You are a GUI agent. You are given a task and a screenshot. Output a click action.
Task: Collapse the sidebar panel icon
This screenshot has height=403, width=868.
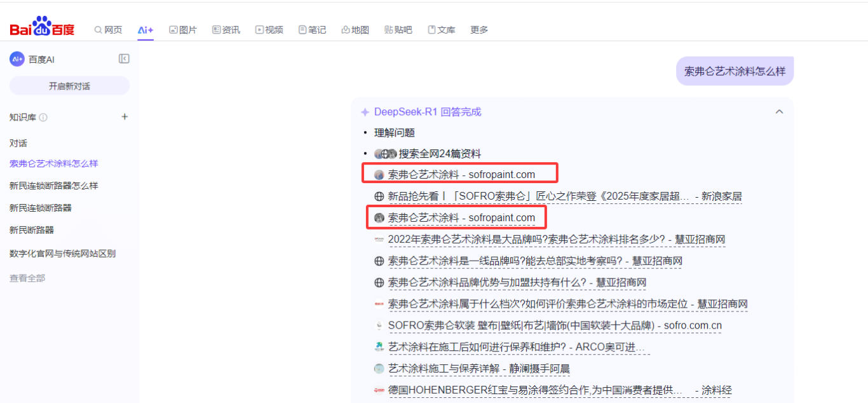(x=124, y=58)
